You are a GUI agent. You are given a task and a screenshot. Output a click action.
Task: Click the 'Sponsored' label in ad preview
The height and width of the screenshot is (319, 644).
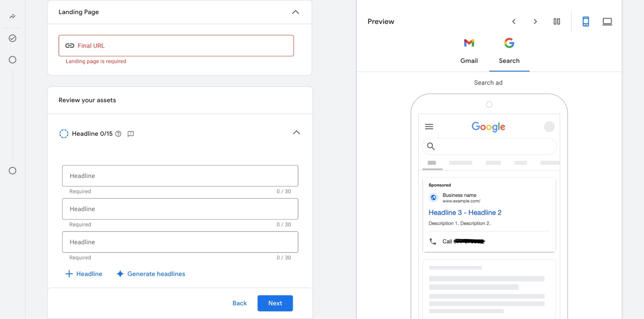(x=440, y=185)
